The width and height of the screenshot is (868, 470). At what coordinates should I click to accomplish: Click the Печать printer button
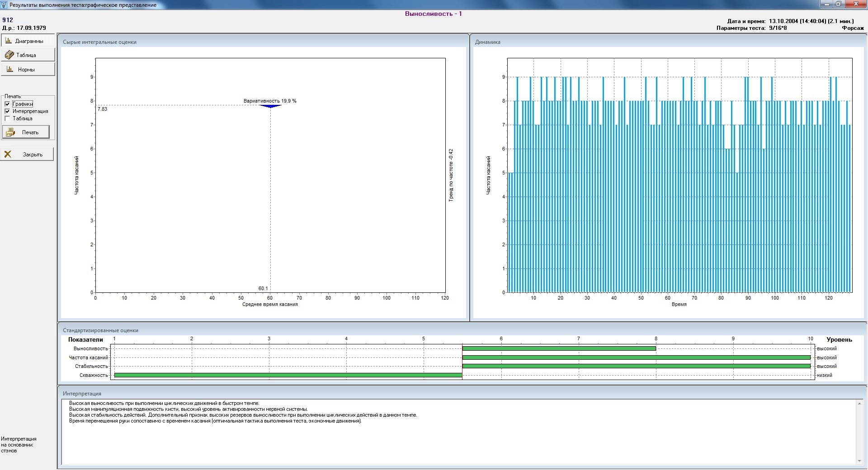click(x=26, y=132)
